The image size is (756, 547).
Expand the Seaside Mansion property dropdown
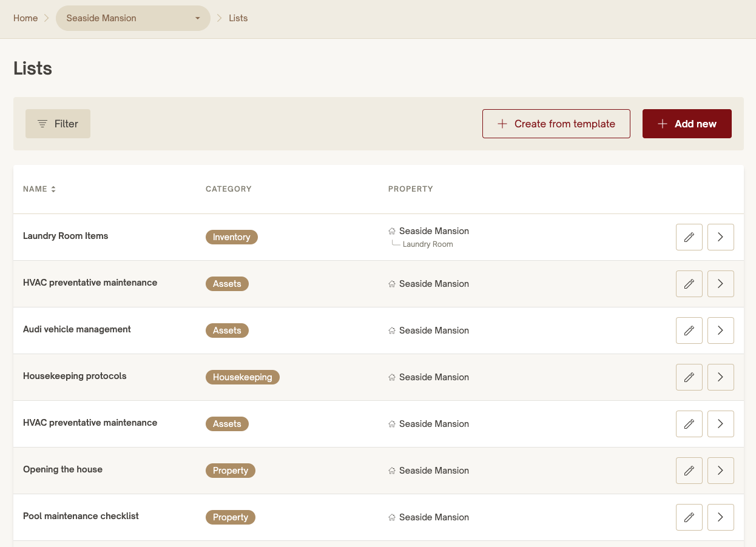click(133, 18)
